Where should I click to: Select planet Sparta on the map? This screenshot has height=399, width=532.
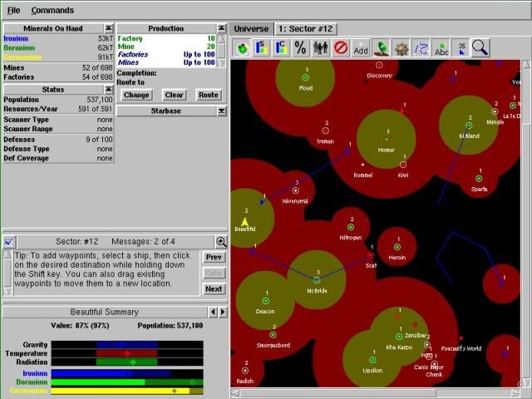(479, 179)
